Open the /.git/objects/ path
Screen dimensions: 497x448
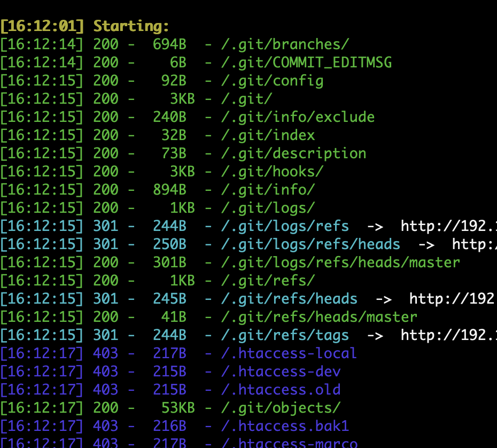(280, 408)
